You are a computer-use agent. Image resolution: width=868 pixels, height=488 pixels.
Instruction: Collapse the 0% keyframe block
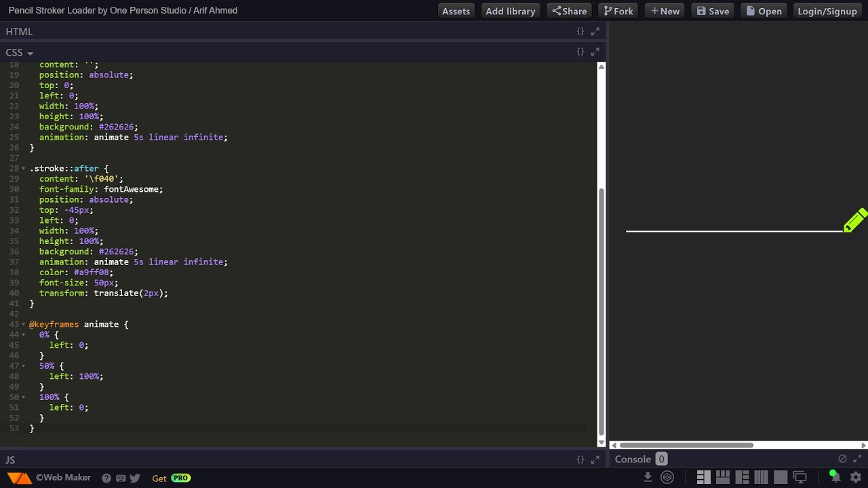(24, 335)
